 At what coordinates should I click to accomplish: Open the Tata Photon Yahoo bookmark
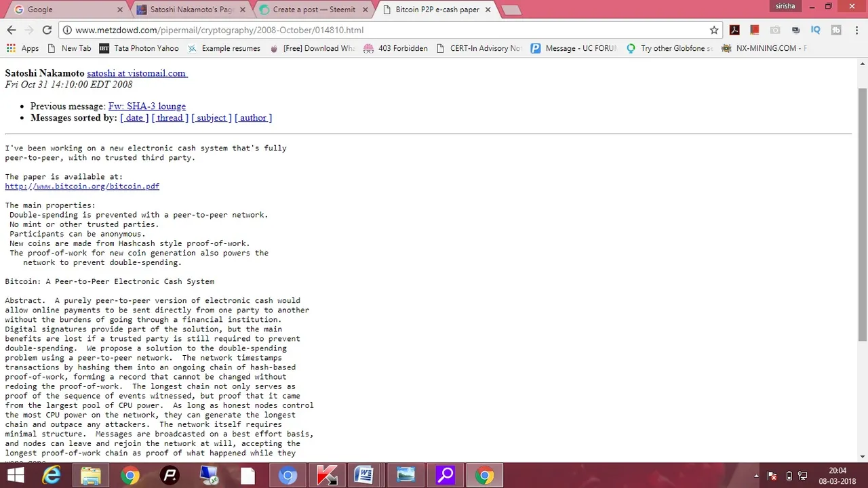[139, 48]
